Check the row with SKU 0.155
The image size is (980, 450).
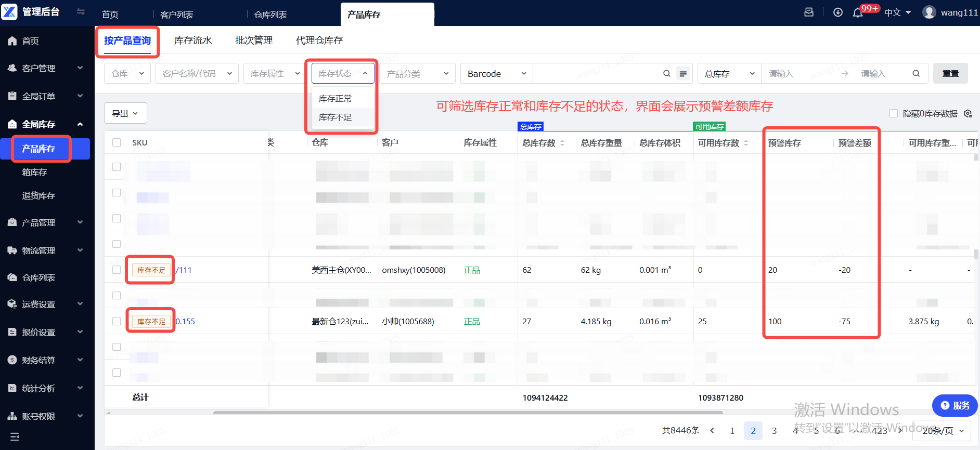coord(117,321)
